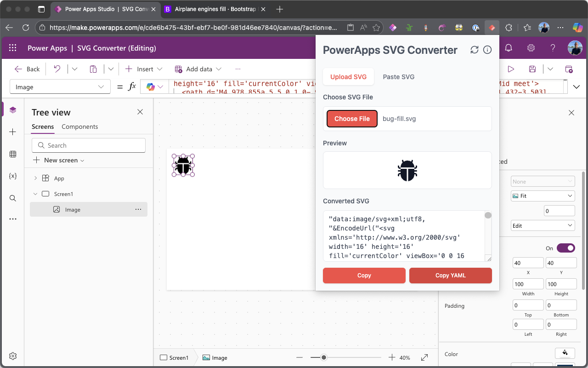Click the Save disk icon
588x368 pixels.
pyautogui.click(x=532, y=69)
